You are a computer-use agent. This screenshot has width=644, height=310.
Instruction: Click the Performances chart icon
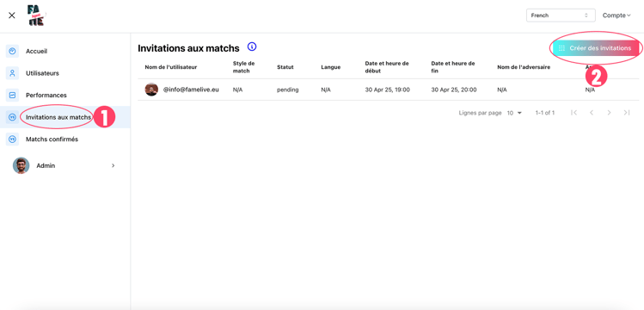point(12,95)
